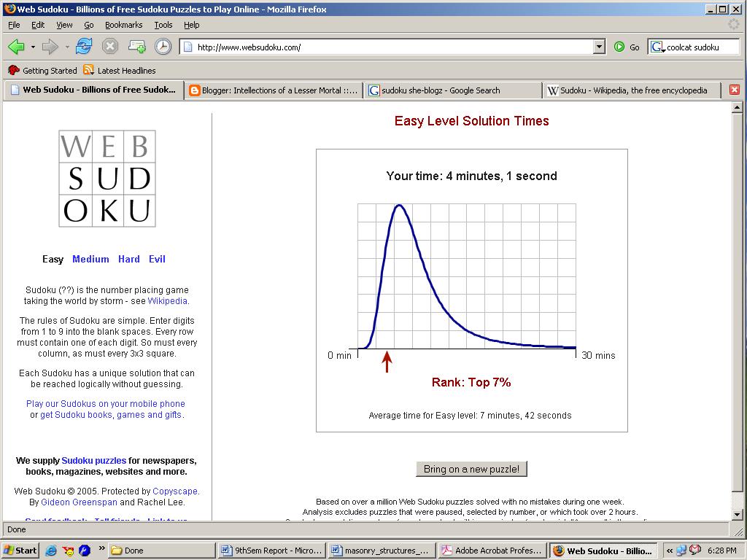Switch to the Sudoku Wikipedia tab
This screenshot has width=747, height=560.
(632, 90)
